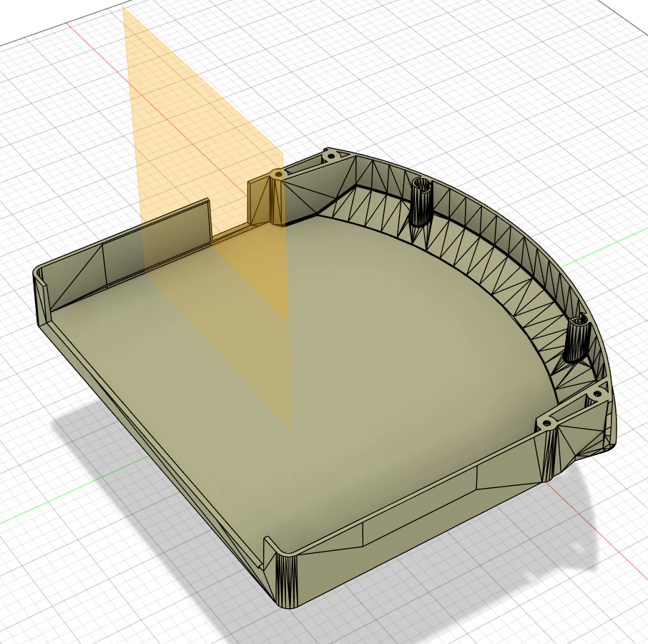Select screw hole on front-right corner boss

tap(546, 423)
